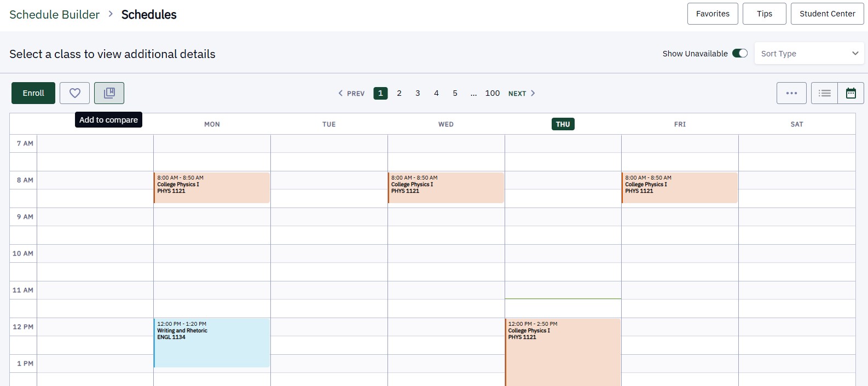Click the 11 AM time label
The image size is (868, 386).
click(x=23, y=290)
